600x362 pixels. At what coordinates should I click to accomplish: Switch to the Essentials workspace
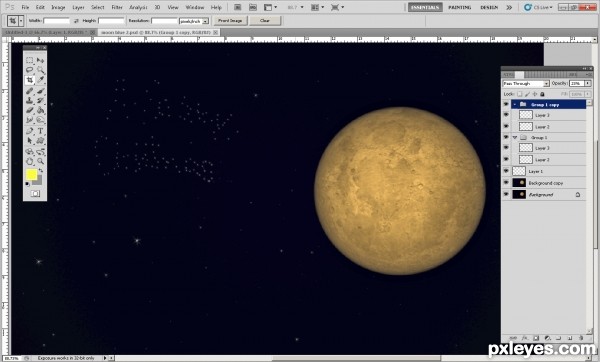[425, 7]
